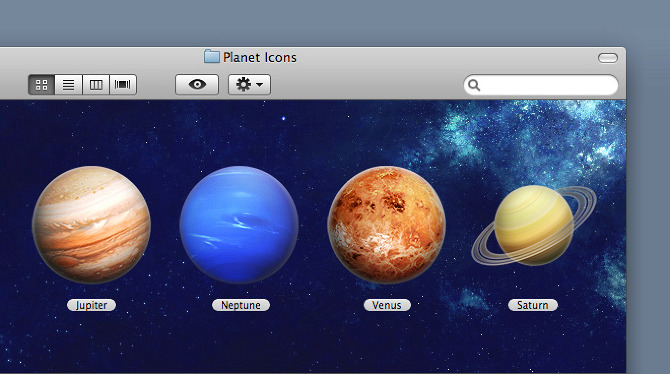Switch to list view mode
670x374 pixels.
[x=68, y=85]
